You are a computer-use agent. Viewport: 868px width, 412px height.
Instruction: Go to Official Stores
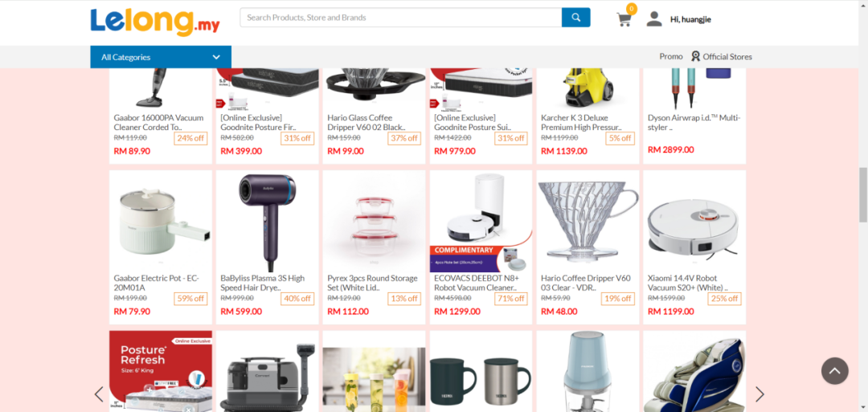pyautogui.click(x=727, y=56)
